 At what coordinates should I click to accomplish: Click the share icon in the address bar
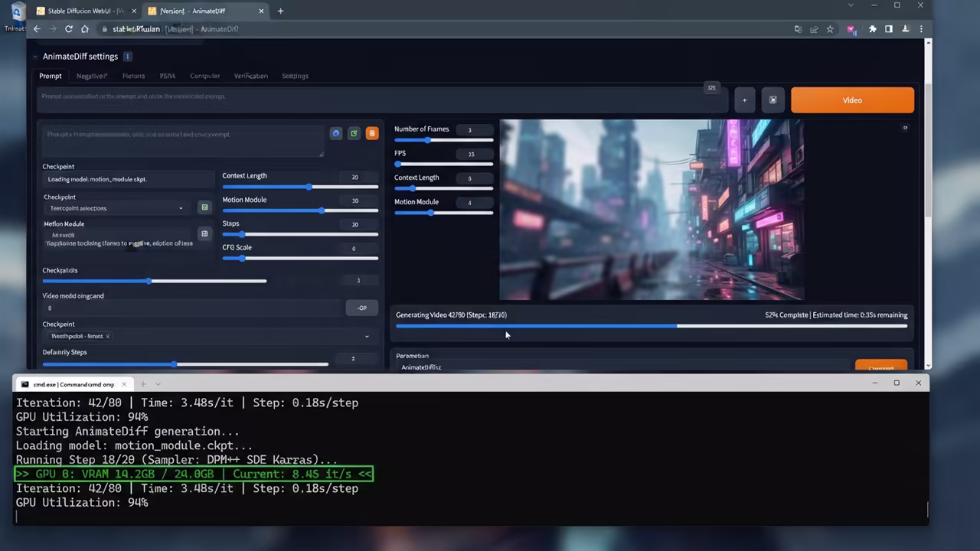click(x=814, y=29)
